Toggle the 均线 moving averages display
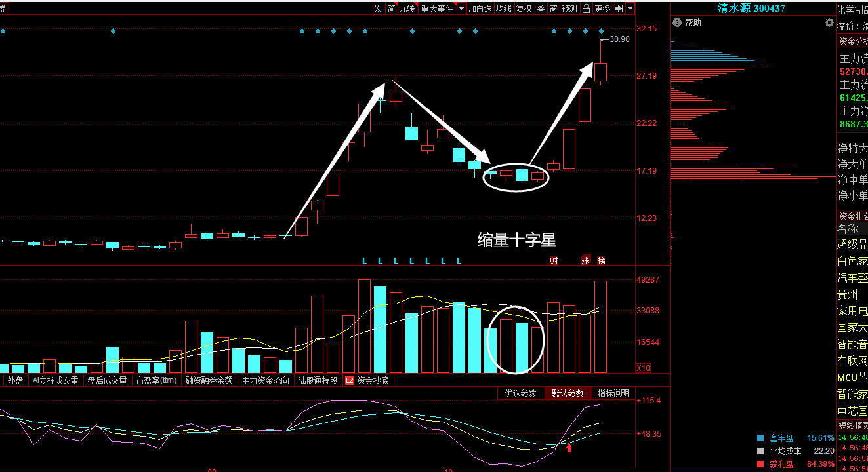868x472 pixels. [x=503, y=7]
